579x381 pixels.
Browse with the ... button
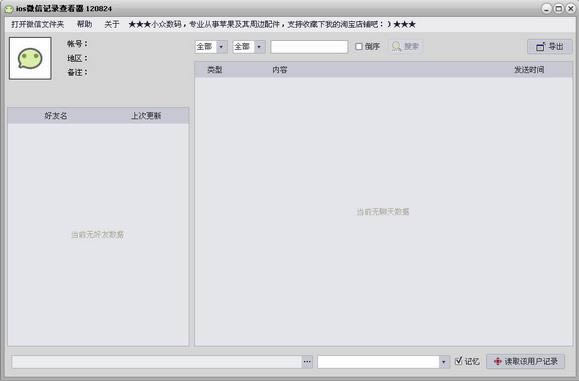click(307, 361)
